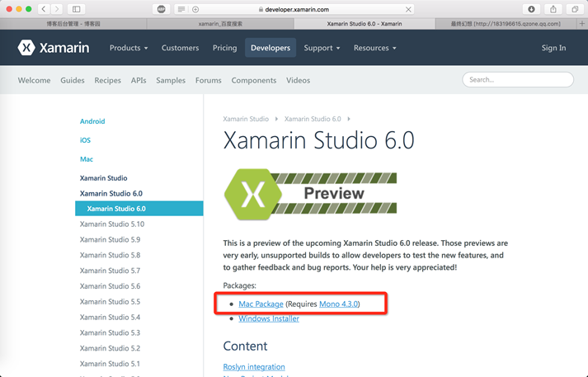Image resolution: width=588 pixels, height=377 pixels.
Task: Click the Safari back arrow
Action: (44, 9)
